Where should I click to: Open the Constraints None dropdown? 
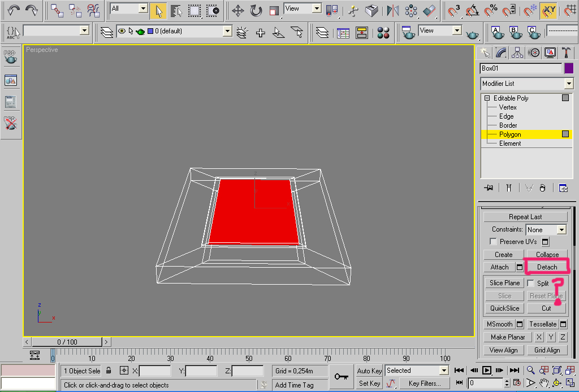coord(546,230)
